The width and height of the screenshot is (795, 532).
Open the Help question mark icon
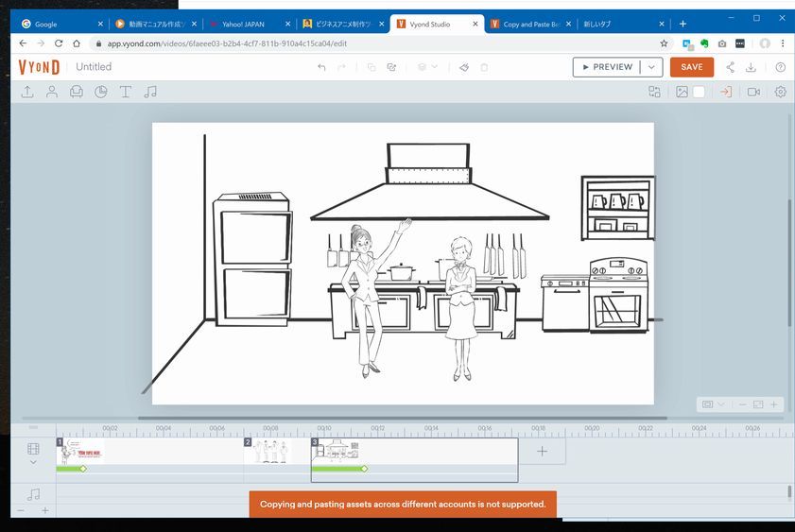[x=780, y=67]
